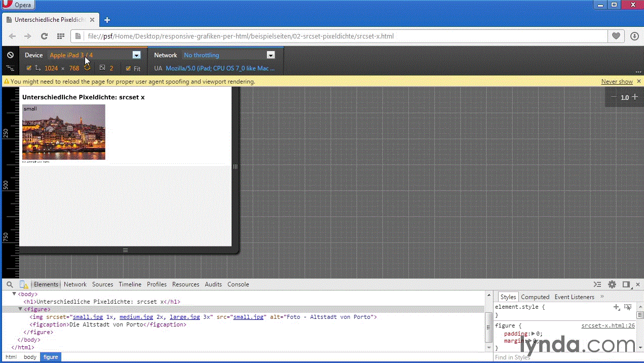Change DevTools dock side icon
The width and height of the screenshot is (644, 363).
pos(626,284)
